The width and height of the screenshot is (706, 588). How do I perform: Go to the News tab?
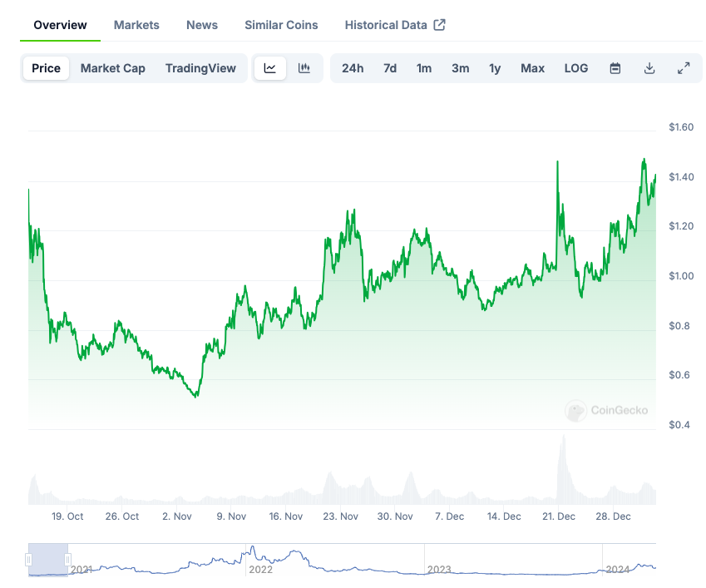coord(202,25)
